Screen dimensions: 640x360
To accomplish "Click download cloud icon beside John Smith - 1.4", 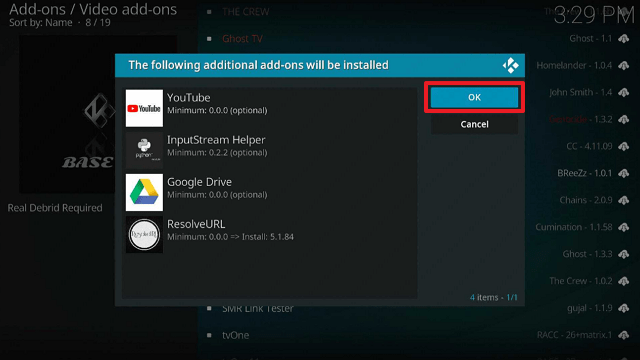I will point(623,93).
